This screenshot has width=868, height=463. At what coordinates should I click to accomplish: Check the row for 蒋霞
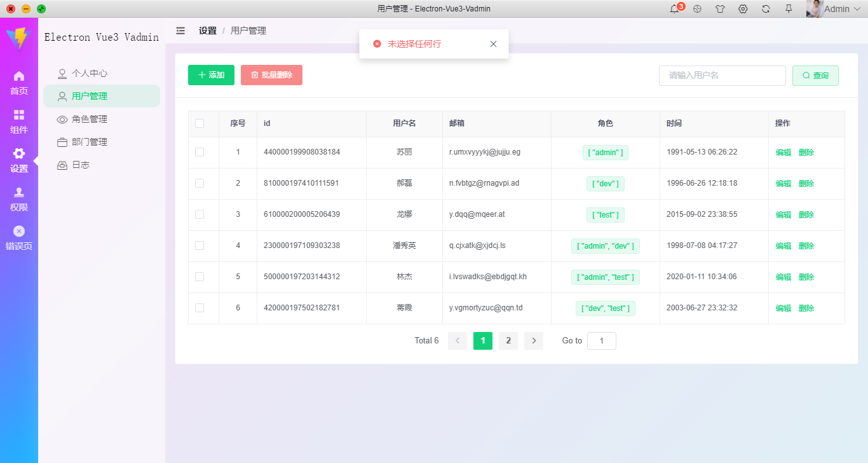200,308
